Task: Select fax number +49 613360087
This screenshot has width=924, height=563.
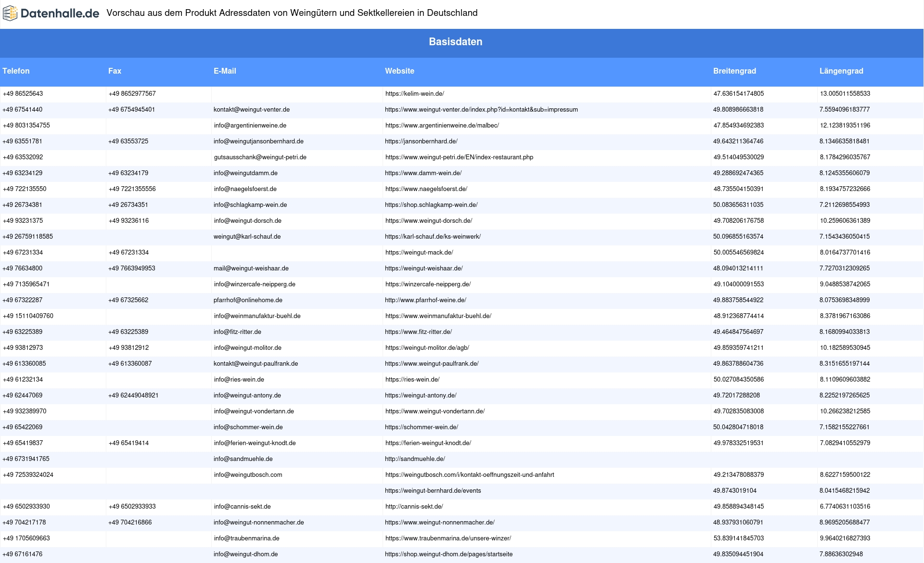Action: coord(130,364)
